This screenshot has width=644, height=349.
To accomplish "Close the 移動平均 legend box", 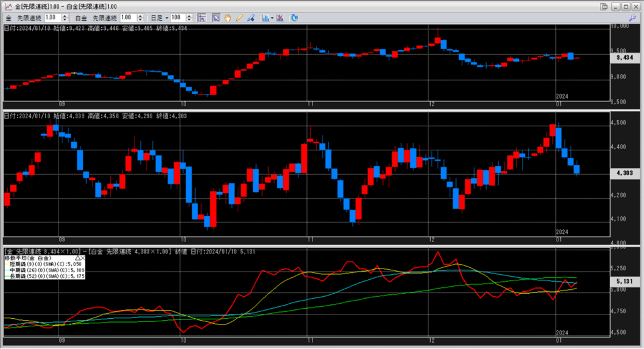I will pyautogui.click(x=83, y=258).
